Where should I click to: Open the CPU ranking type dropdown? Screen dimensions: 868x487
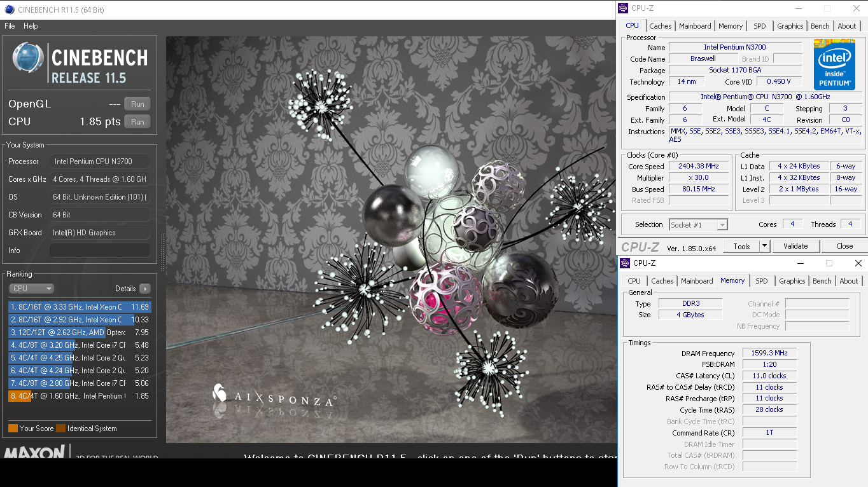(x=31, y=289)
